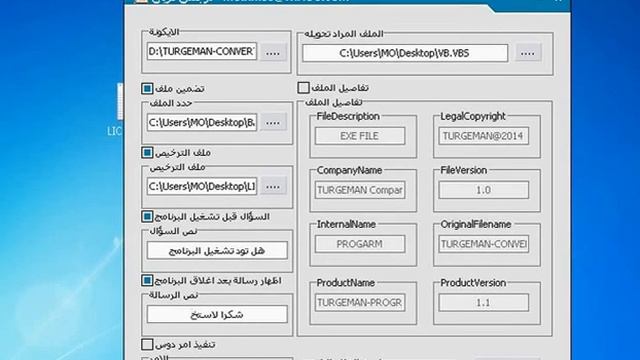Click the الايكونة group label
The width and height of the screenshot is (640, 360).
164,31
